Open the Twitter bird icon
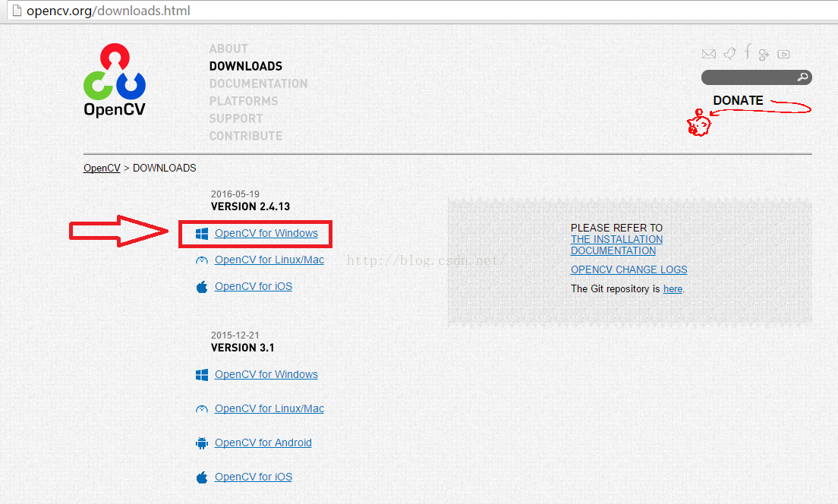 (x=729, y=53)
